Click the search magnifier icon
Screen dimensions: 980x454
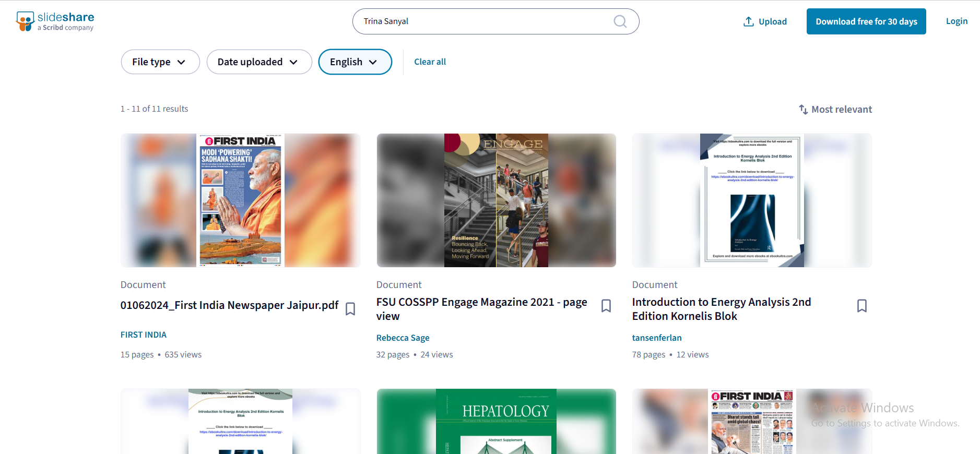click(x=620, y=21)
